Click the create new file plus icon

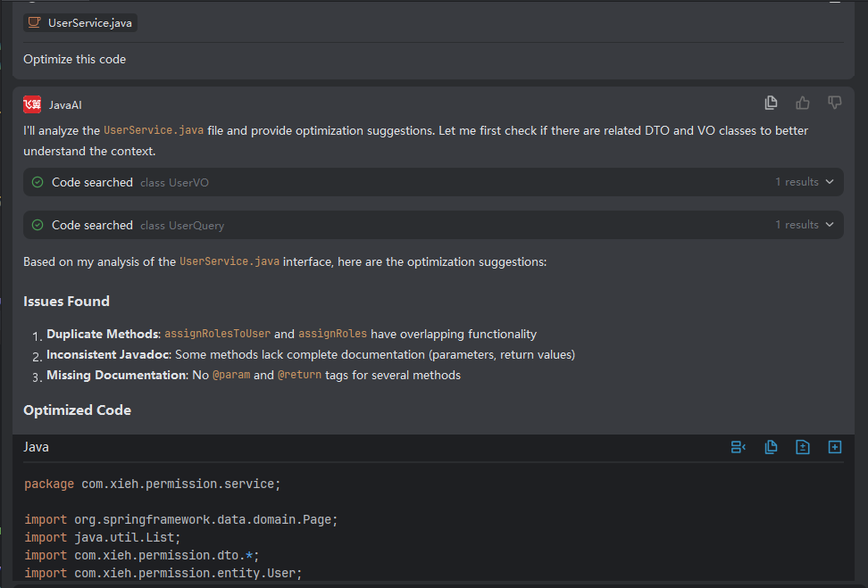click(835, 447)
